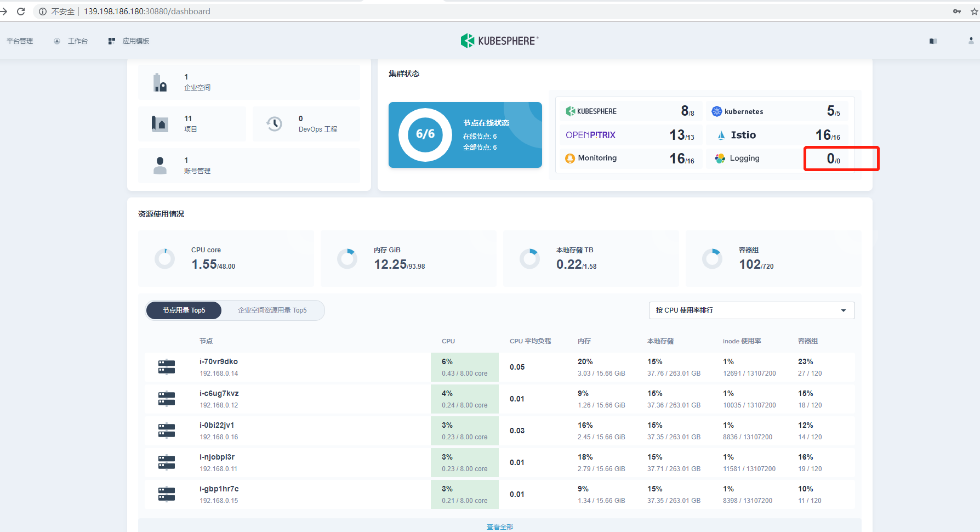Image resolution: width=980 pixels, height=532 pixels.
Task: Click the DevOps 工程 clock icon
Action: pyautogui.click(x=274, y=123)
